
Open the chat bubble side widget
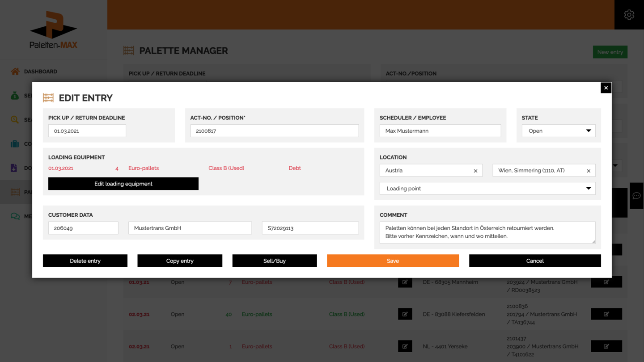pyautogui.click(x=636, y=196)
